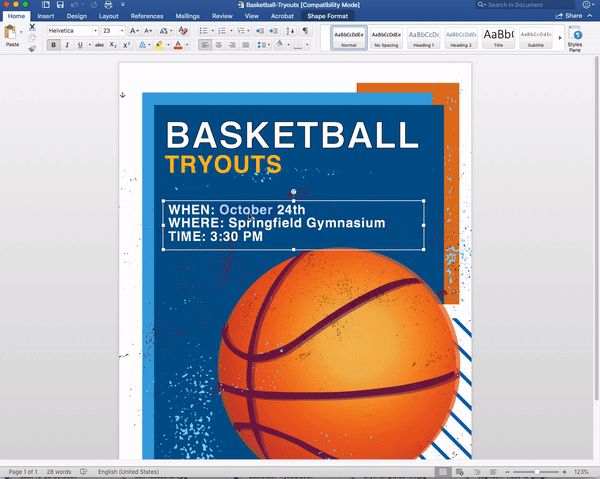Click the red font color button

tap(178, 45)
